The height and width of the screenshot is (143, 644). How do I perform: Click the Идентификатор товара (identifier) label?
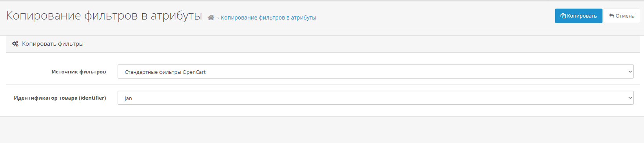[x=60, y=98]
